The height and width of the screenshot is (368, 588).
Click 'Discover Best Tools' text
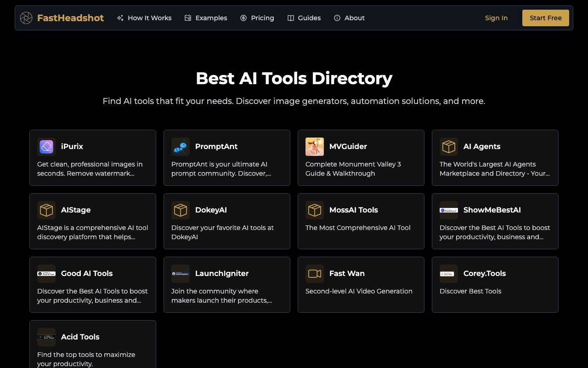470,291
